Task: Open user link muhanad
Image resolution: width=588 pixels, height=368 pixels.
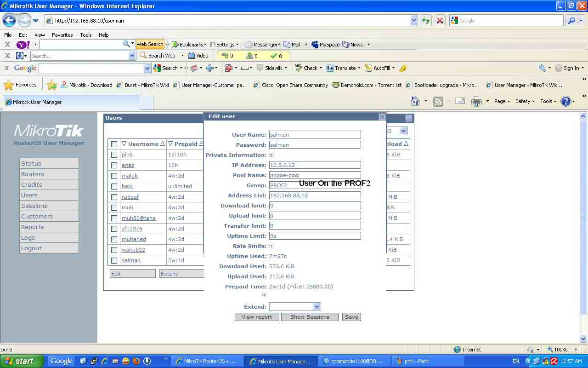Action: click(134, 239)
